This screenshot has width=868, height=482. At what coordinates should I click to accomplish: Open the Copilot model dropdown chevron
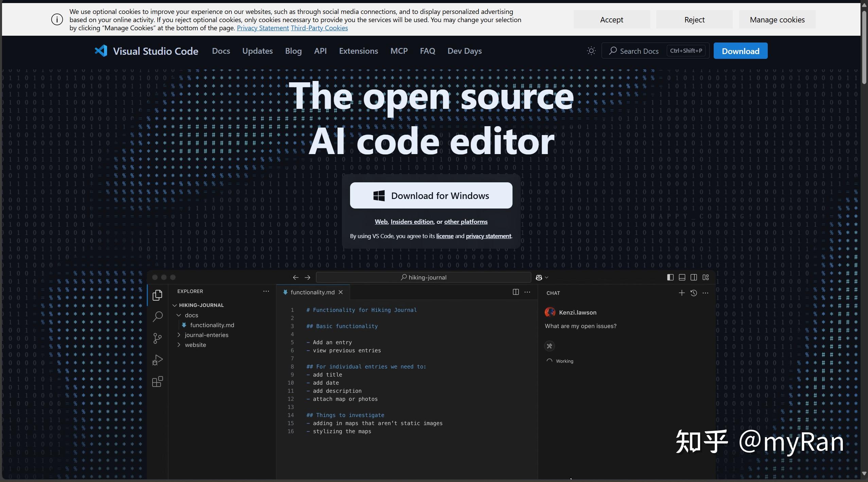(x=546, y=277)
